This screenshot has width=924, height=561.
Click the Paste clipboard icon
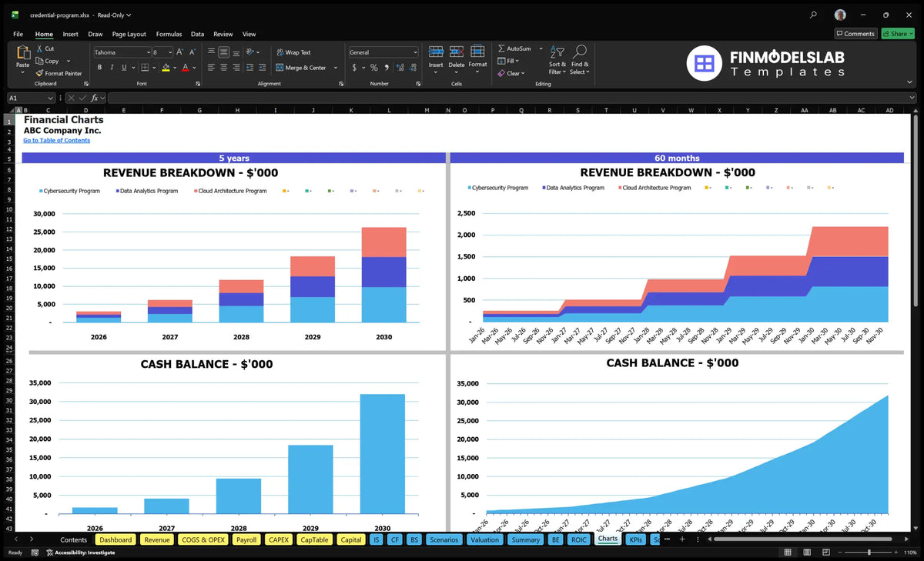pyautogui.click(x=22, y=54)
